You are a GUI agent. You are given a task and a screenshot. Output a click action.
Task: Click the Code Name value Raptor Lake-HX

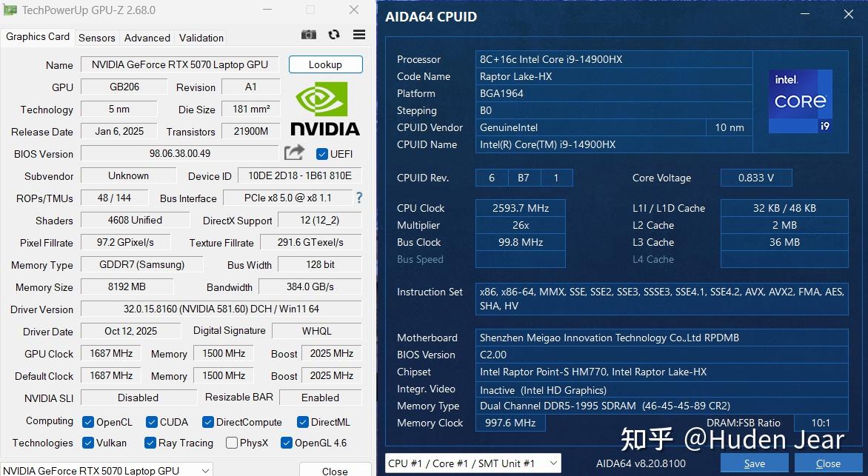point(615,76)
